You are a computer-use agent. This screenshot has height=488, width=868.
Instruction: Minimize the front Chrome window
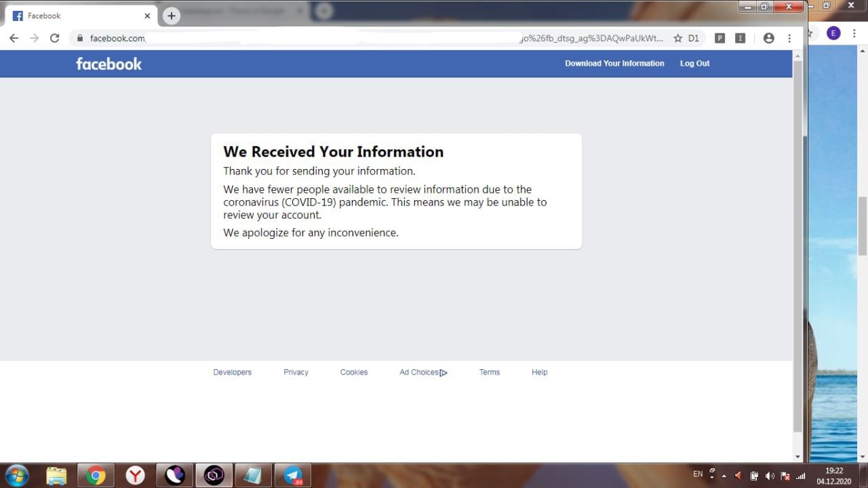pos(748,6)
